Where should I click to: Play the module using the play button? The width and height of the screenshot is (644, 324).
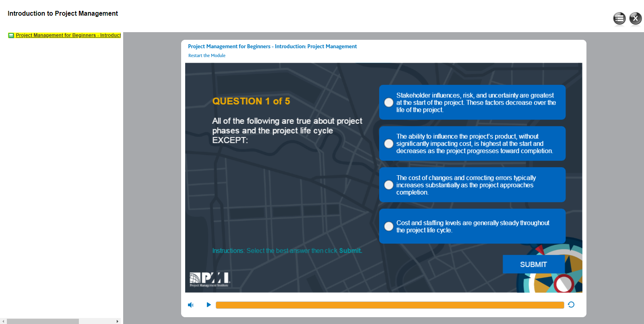[x=208, y=305]
